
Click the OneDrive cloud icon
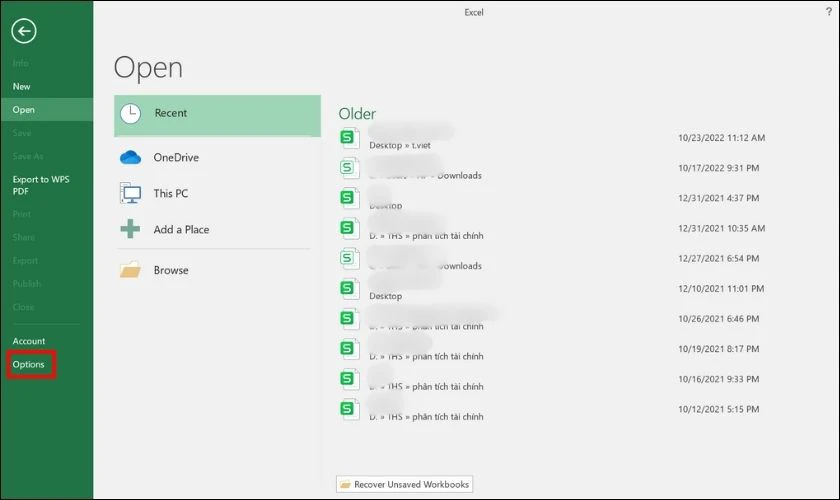130,158
